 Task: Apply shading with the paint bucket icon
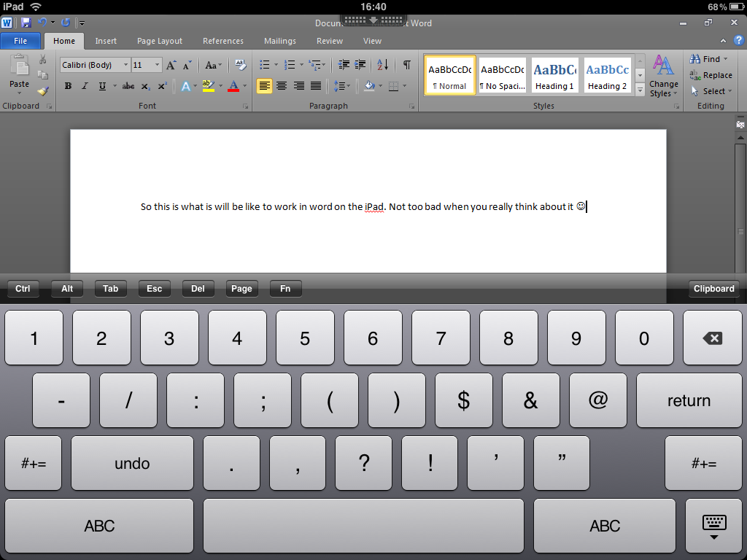coord(369,86)
